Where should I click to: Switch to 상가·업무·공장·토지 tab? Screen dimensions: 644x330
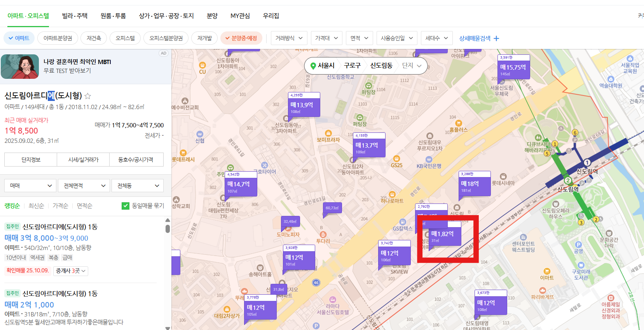click(x=166, y=16)
